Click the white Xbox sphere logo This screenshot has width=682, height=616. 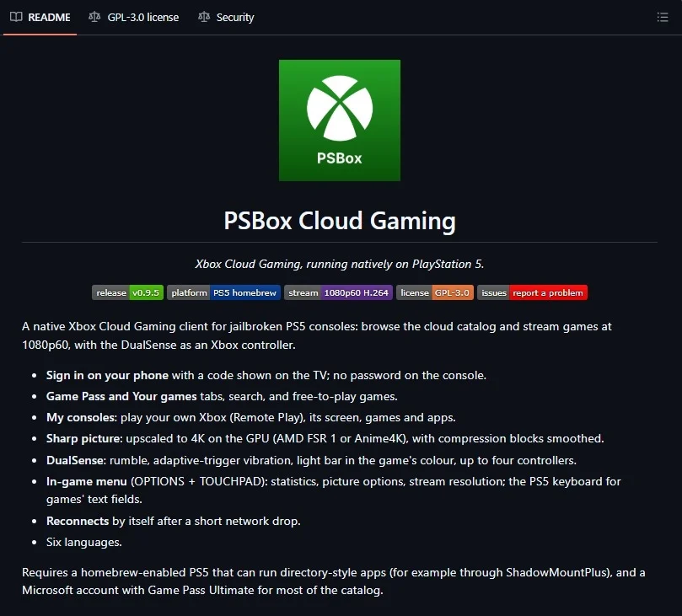click(339, 108)
